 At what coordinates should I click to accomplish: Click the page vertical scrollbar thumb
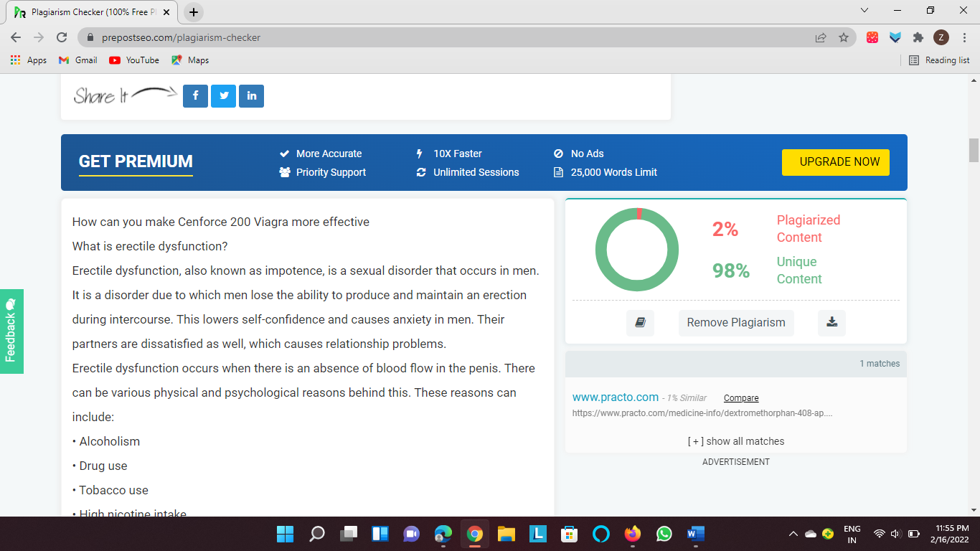[x=974, y=150]
